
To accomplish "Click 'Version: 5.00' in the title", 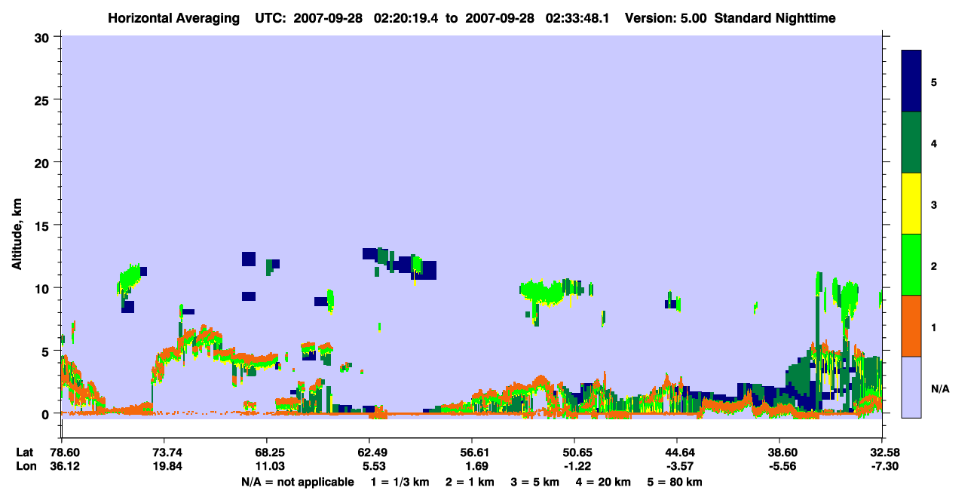I will [x=666, y=18].
